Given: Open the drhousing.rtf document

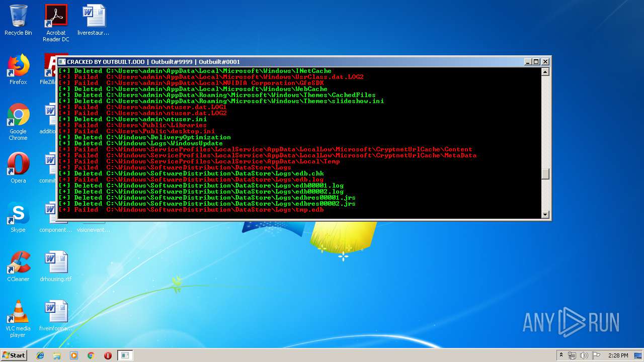Looking at the screenshot, I should pyautogui.click(x=56, y=266).
